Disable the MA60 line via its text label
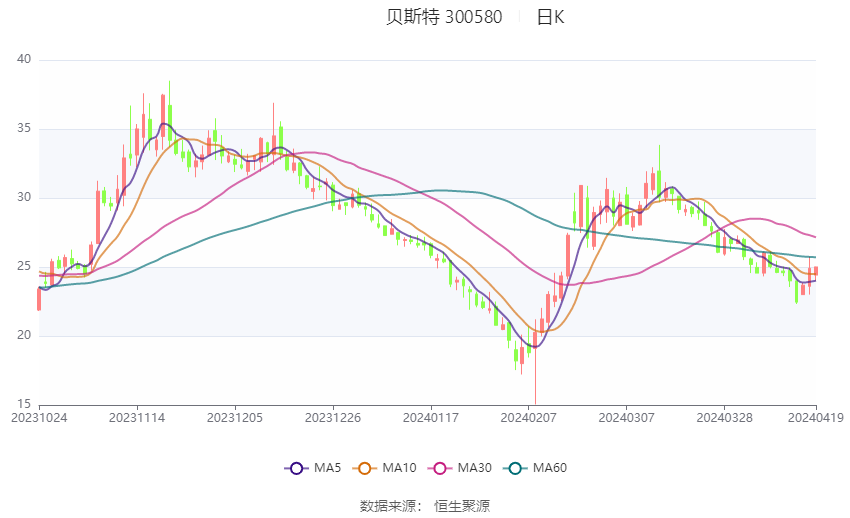The height and width of the screenshot is (518, 850). coord(551,467)
